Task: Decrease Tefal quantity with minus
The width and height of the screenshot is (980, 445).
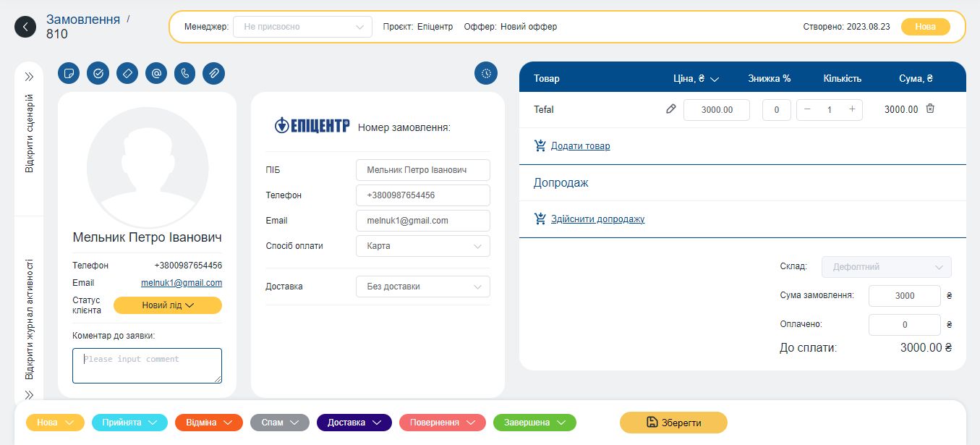Action: click(x=807, y=110)
